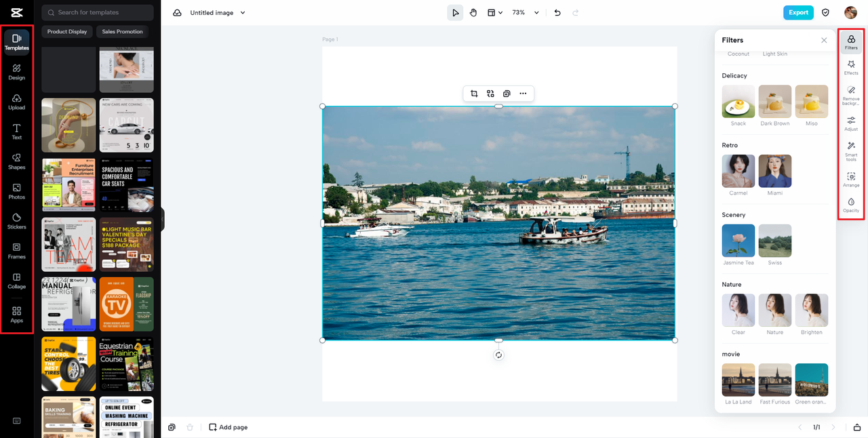Click the keyboard shortcuts icon at bottom left
This screenshot has height=438, width=868.
coord(16,420)
